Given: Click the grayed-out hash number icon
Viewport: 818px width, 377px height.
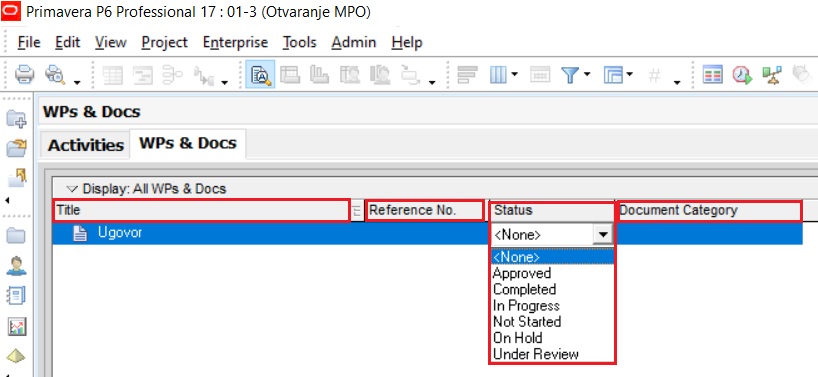Looking at the screenshot, I should [654, 75].
